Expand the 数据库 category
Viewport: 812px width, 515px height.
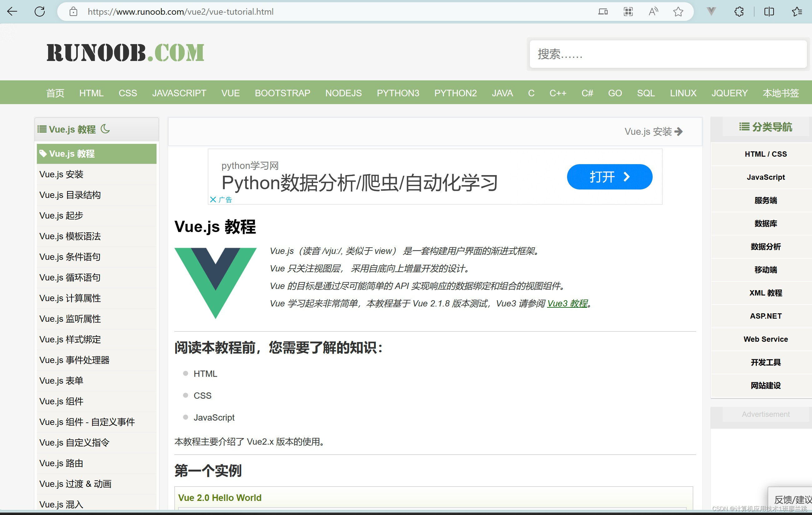click(x=765, y=223)
